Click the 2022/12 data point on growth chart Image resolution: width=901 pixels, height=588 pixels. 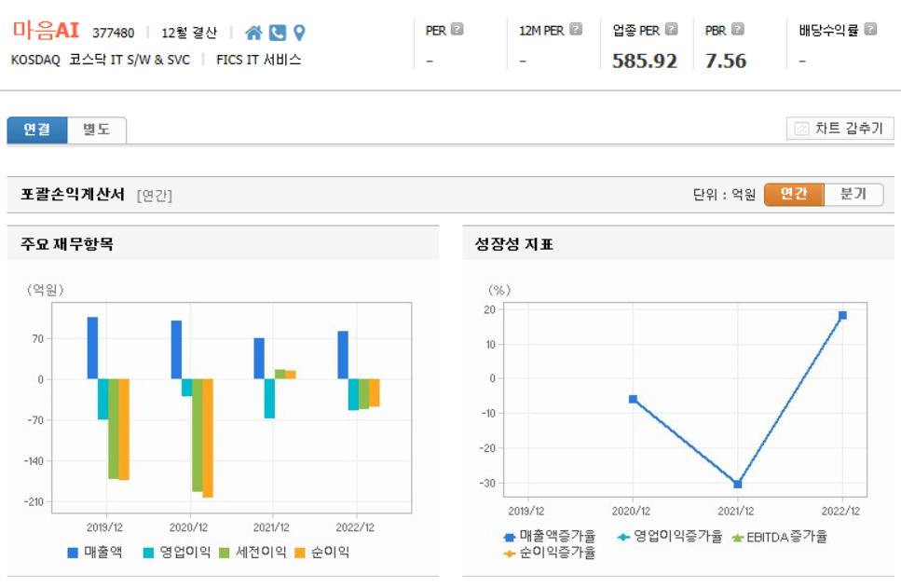843,315
